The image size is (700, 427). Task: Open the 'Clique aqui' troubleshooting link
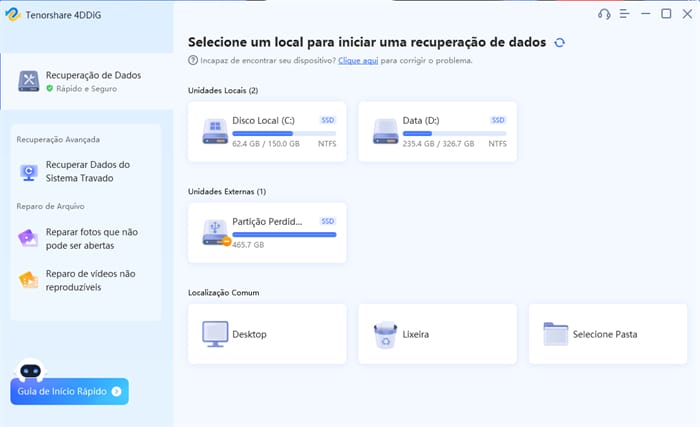355,61
